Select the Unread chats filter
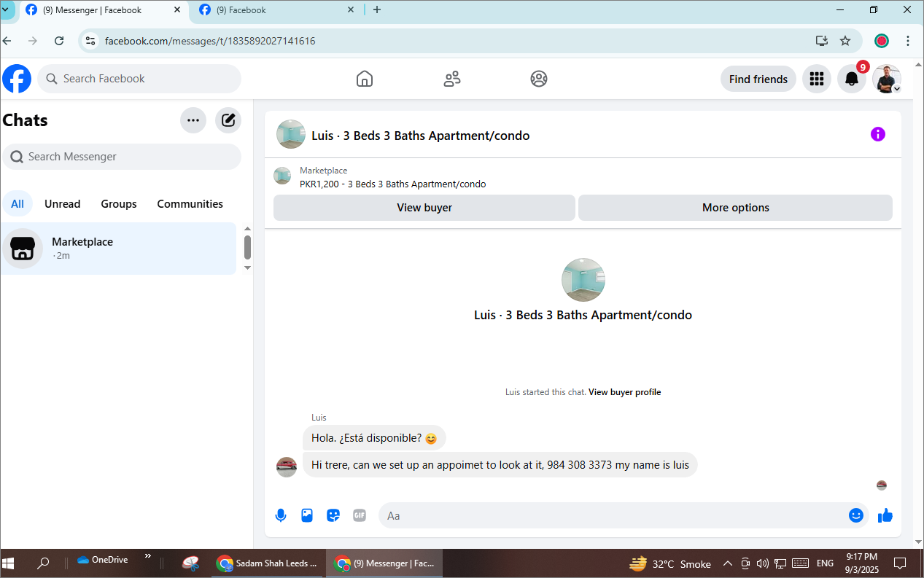Screen dimensions: 924x578 click(63, 204)
